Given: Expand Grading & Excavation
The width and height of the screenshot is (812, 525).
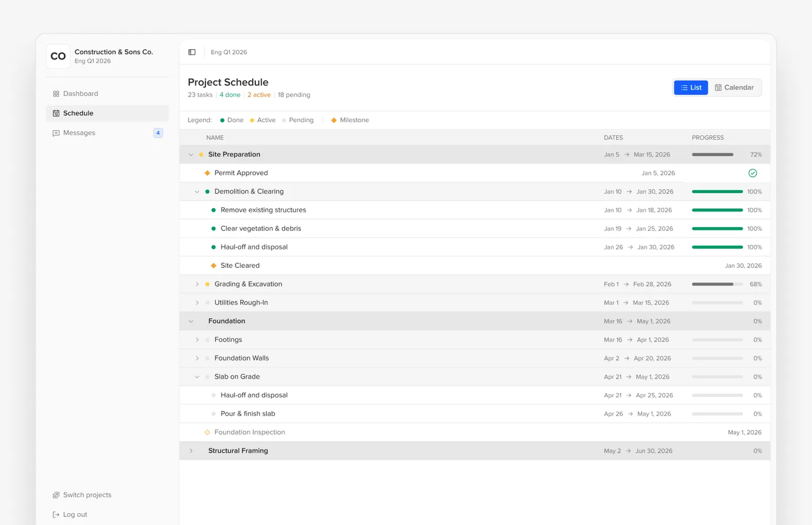Looking at the screenshot, I should click(x=197, y=284).
